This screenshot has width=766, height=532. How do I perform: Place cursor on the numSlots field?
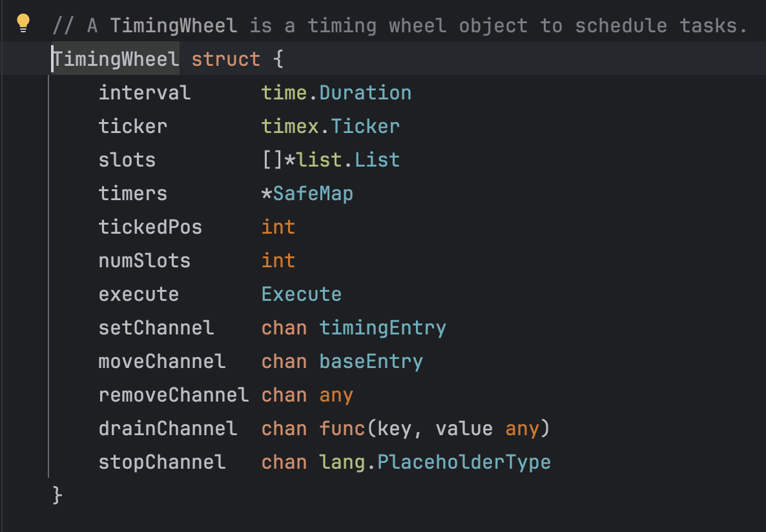tap(144, 261)
